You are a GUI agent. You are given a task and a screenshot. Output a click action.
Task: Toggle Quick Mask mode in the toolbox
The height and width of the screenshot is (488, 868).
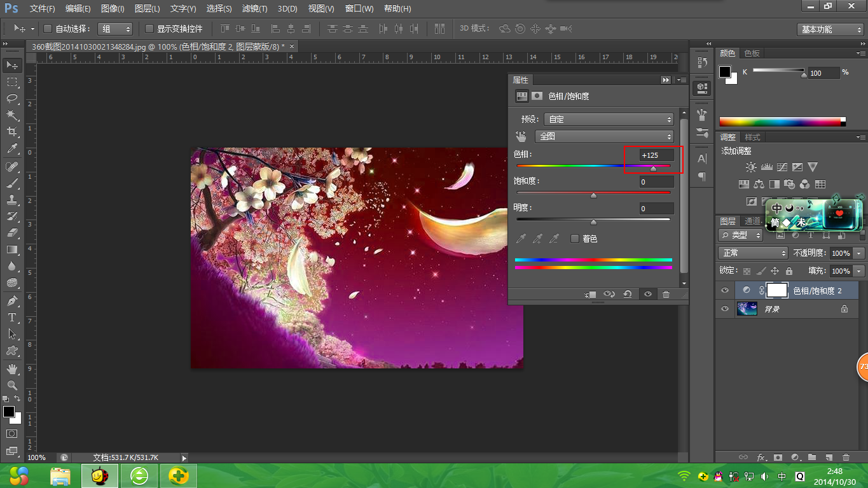click(x=12, y=433)
